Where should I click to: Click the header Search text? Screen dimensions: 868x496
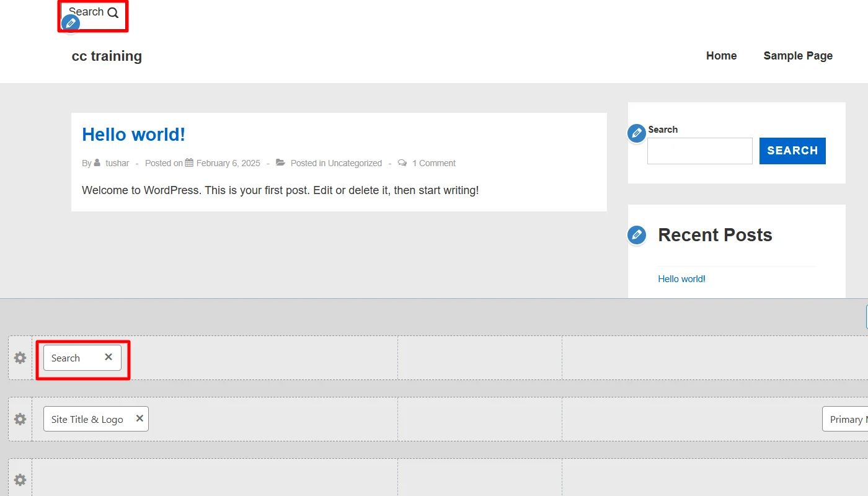[86, 12]
